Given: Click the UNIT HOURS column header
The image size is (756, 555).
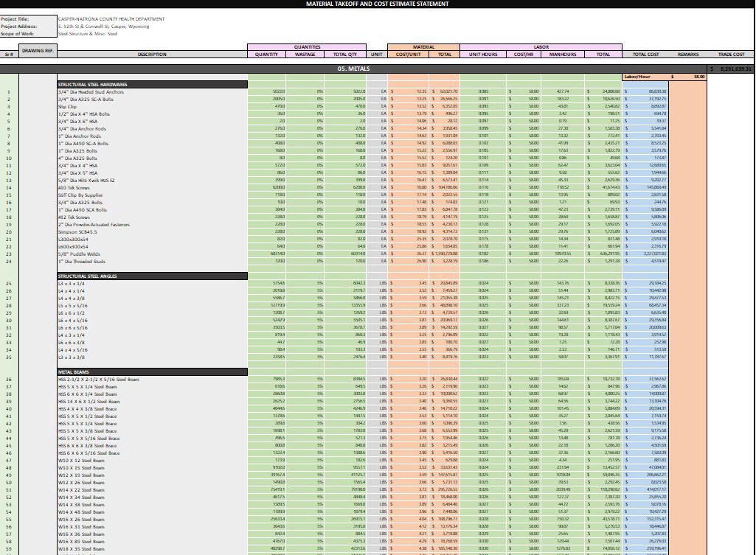Looking at the screenshot, I should point(483,54).
